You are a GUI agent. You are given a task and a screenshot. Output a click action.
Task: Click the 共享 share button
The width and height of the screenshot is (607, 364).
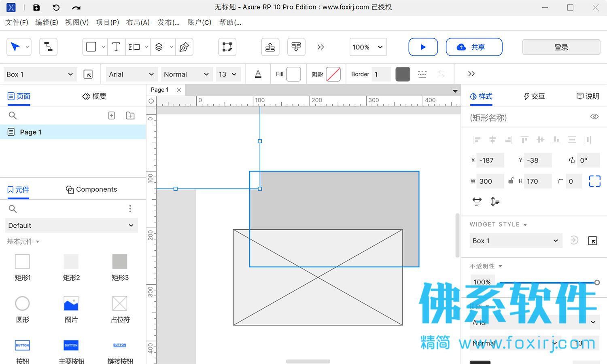tap(474, 47)
